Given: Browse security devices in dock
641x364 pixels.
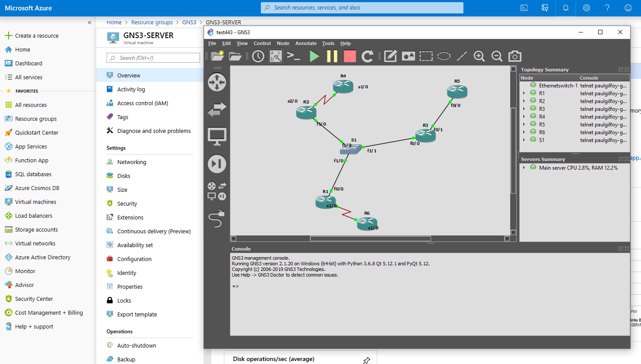Looking at the screenshot, I should tap(217, 164).
